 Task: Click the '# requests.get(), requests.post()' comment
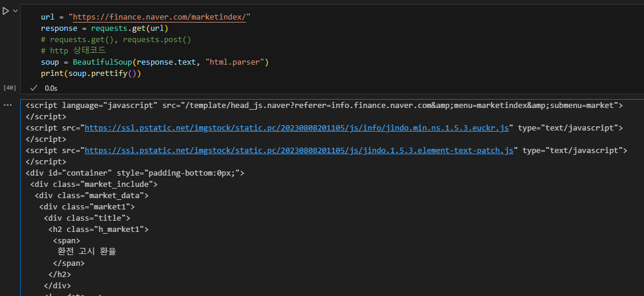point(116,40)
